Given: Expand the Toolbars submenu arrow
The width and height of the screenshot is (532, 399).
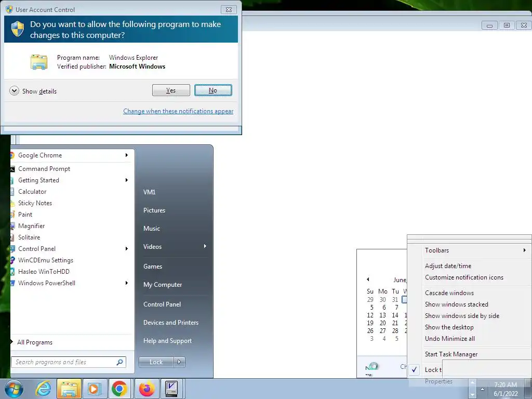Looking at the screenshot, I should (525, 250).
